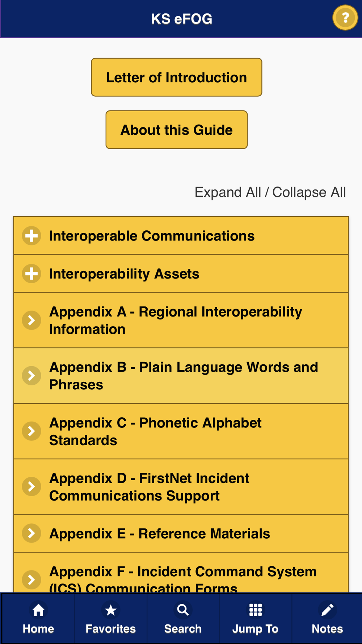The image size is (362, 644).
Task: Click plus icon beside Interoperable Communications
Action: point(31,236)
